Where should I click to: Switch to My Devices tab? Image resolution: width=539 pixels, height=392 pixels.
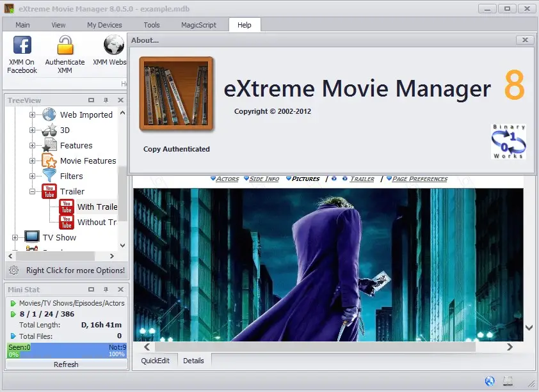104,25
